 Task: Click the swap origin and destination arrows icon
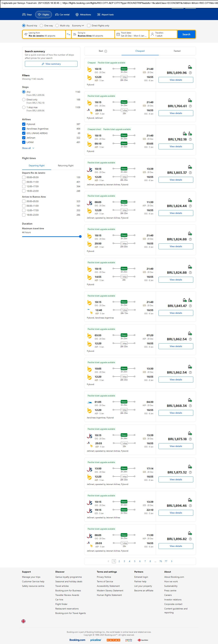(x=69, y=34)
